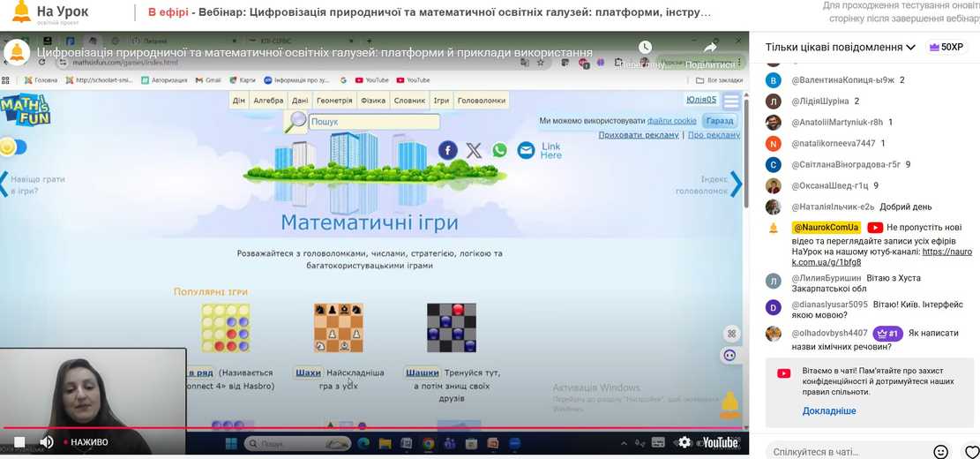Click the Гаразд cookie consent button
Viewport: 980px width, 459px height.
[720, 121]
